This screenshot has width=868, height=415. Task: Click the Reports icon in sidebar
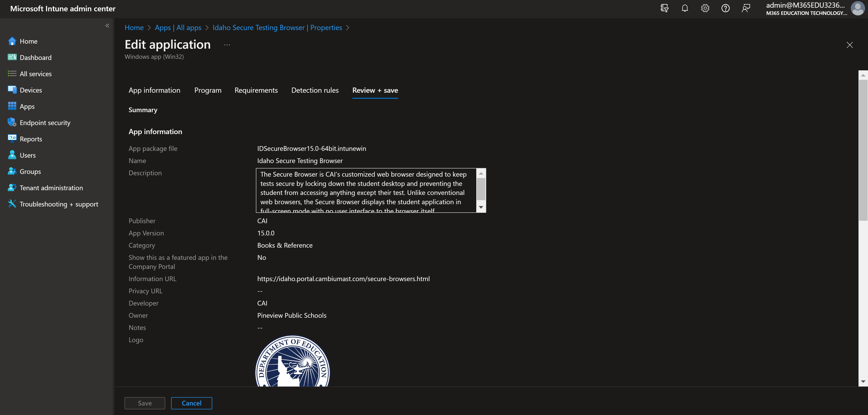pos(12,139)
